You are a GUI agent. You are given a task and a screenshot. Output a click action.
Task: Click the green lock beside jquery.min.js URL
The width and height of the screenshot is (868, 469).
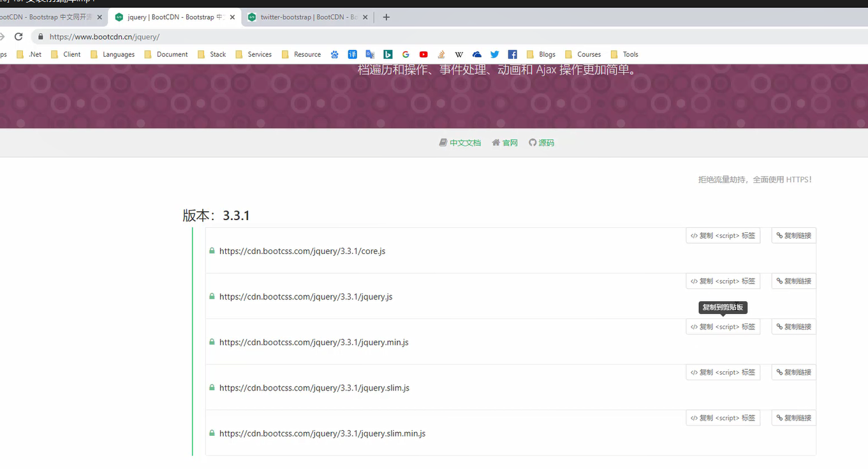(212, 342)
